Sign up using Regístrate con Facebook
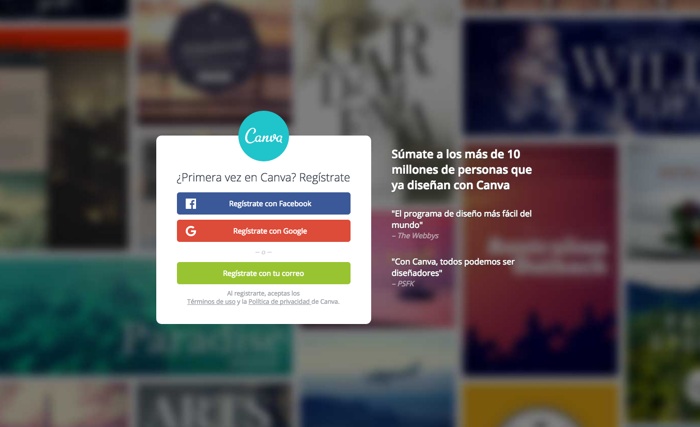The height and width of the screenshot is (427, 700). [263, 204]
